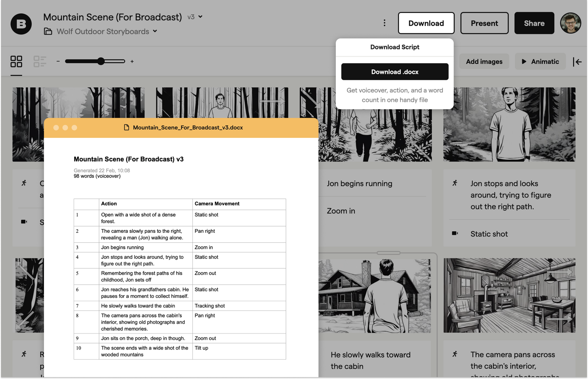Click the camera icon beside Static shot
The height and width of the screenshot is (379, 588).
point(455,234)
